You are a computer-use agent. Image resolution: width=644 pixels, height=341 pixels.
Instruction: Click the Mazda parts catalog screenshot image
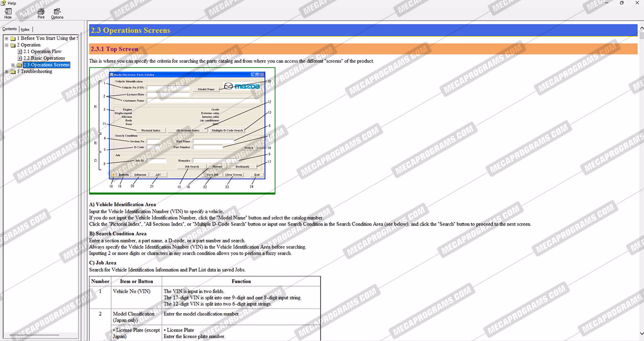182,131
